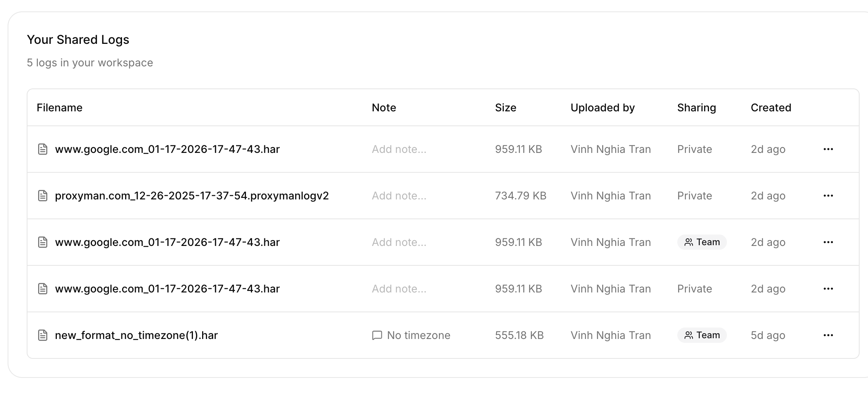Viewport: 868px width, 408px height.
Task: Click the Size column header
Action: 505,108
